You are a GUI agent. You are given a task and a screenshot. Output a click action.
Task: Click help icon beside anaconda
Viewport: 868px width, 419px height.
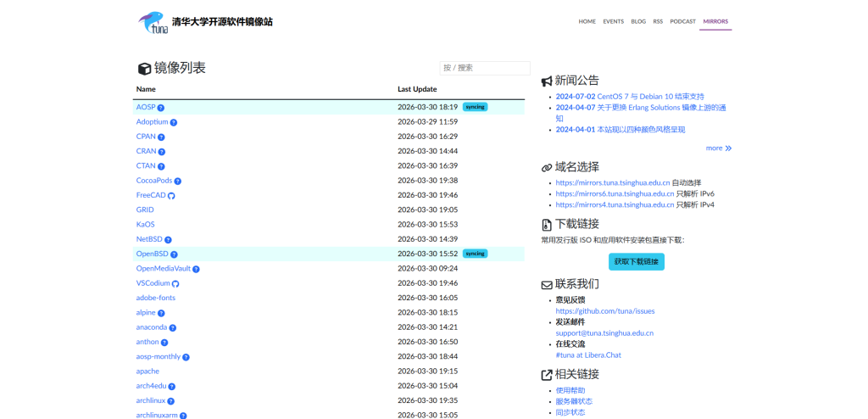tap(172, 327)
